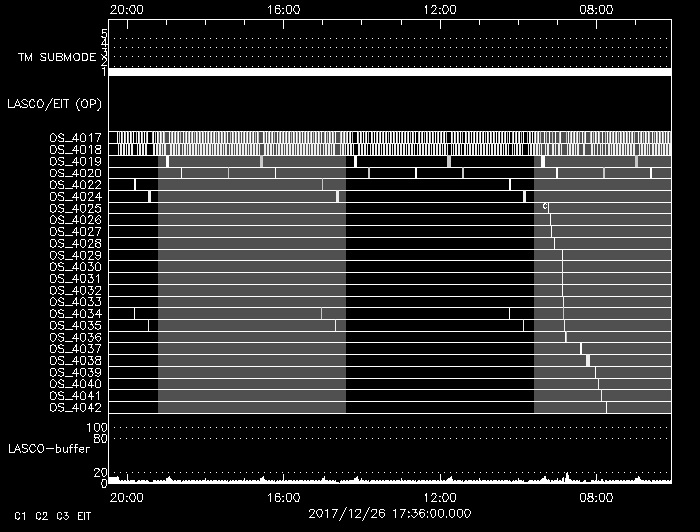Select the OS_4037 row label
Viewport: 700px width, 532px height.
(x=75, y=349)
